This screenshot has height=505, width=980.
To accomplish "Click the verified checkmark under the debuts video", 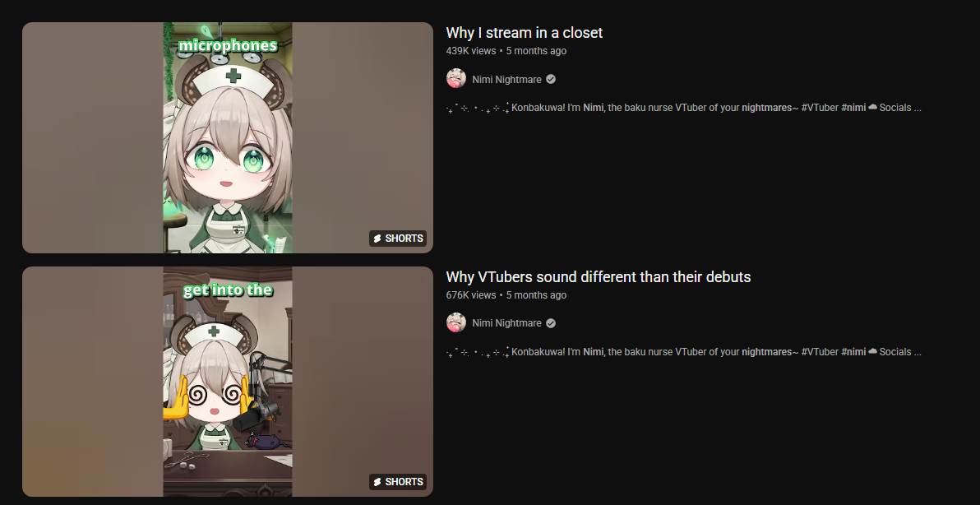I will (x=551, y=323).
